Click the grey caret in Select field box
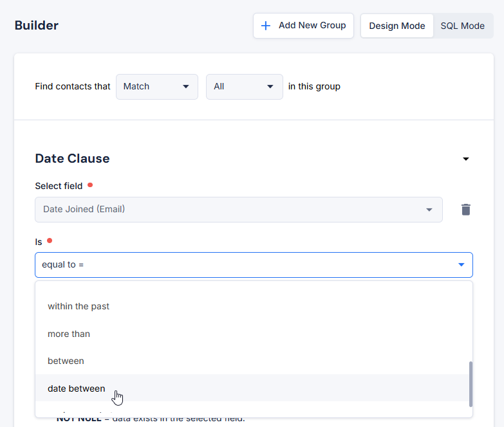The width and height of the screenshot is (504, 427). tap(429, 210)
